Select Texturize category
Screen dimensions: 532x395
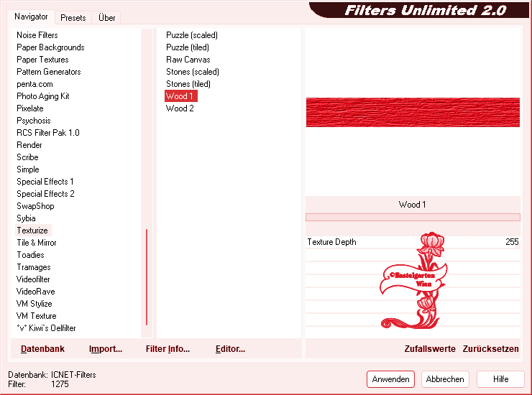point(32,231)
